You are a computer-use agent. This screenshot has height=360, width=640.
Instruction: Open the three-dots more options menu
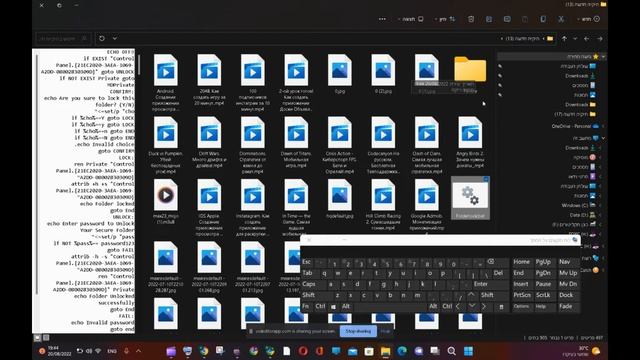click(382, 19)
